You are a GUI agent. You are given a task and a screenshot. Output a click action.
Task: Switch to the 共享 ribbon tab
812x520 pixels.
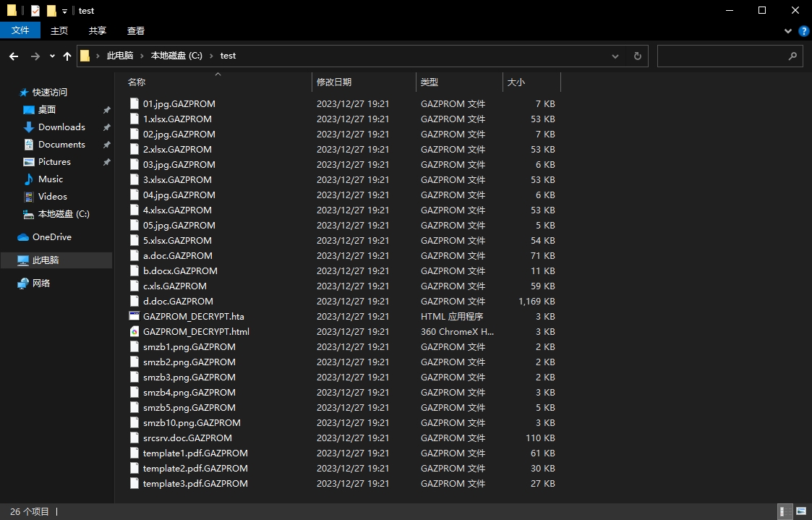98,30
